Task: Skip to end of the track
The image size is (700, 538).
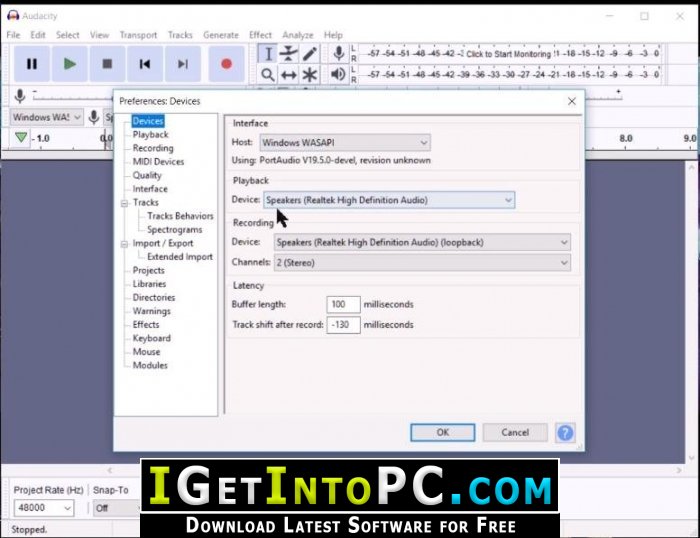Action: [183, 64]
